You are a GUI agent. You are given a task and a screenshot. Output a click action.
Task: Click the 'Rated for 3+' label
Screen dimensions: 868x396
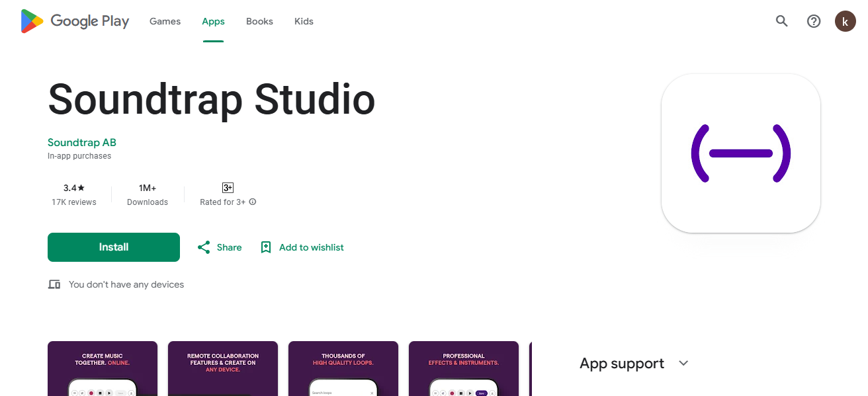(222, 202)
